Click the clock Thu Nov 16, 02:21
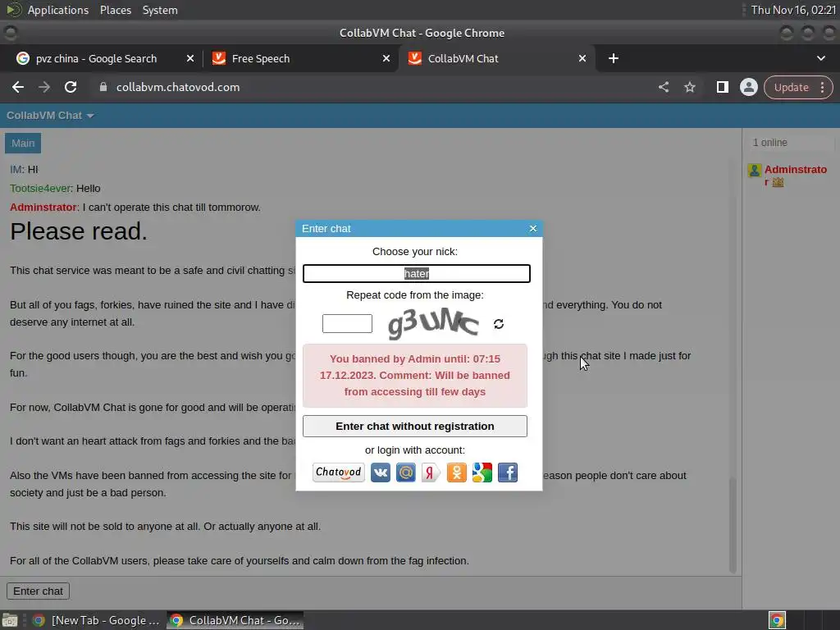Image resolution: width=840 pixels, height=630 pixels. 793,10
